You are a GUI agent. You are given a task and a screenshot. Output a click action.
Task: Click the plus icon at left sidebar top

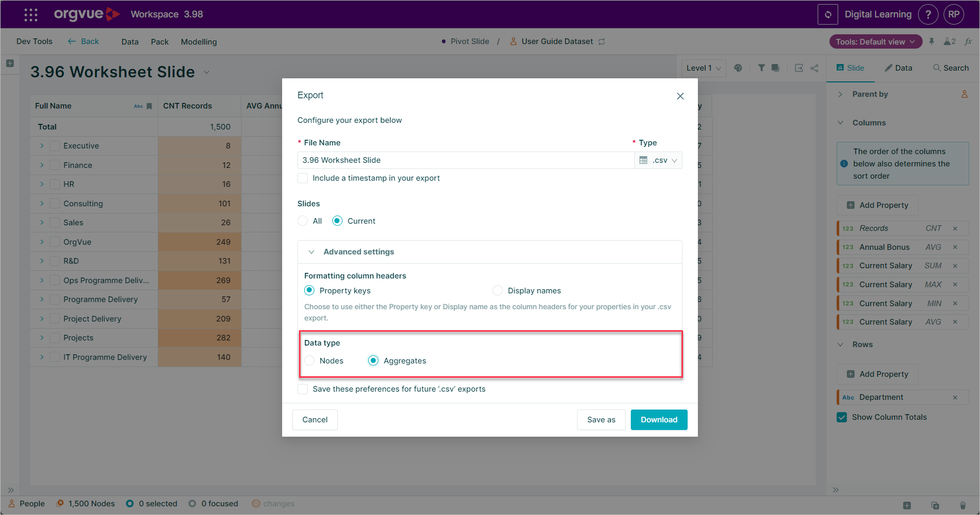[10, 63]
